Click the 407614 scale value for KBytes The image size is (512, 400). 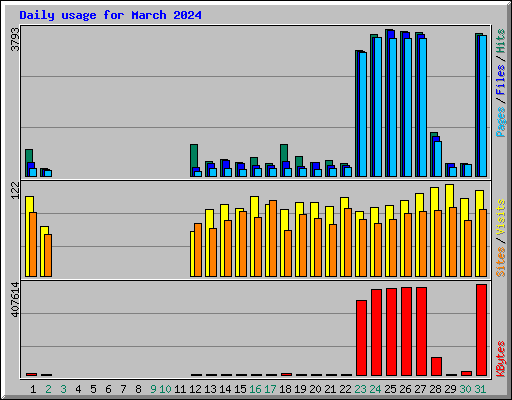(15, 299)
